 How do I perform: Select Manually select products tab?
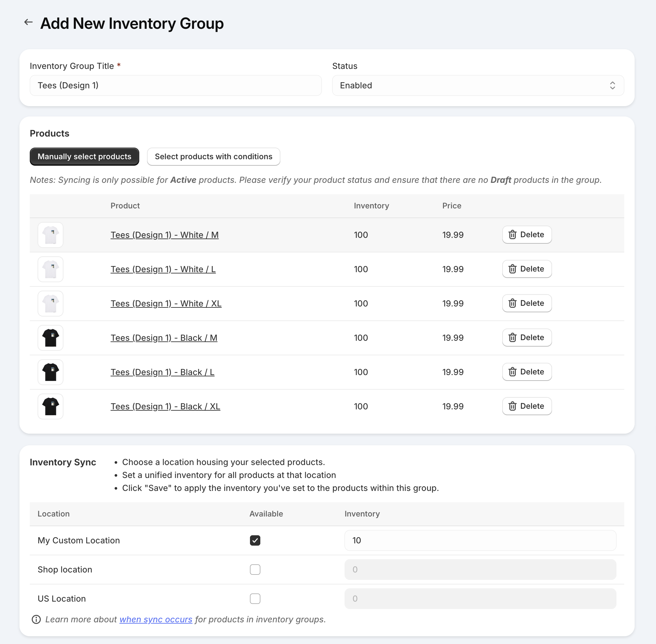click(84, 157)
